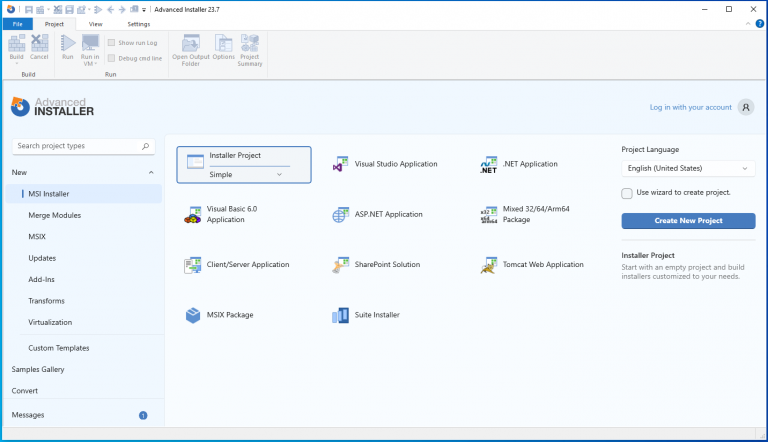
Task: Choose the SharePoint Solution project type
Action: click(376, 265)
